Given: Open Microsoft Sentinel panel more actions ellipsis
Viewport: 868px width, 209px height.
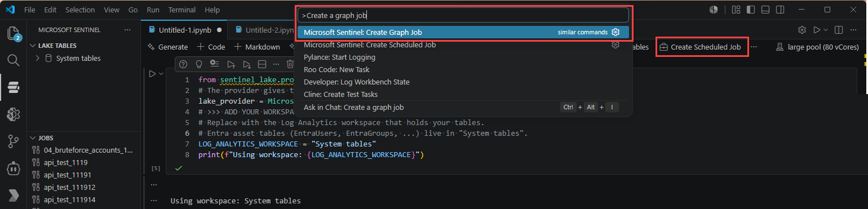Looking at the screenshot, I should coord(127,30).
